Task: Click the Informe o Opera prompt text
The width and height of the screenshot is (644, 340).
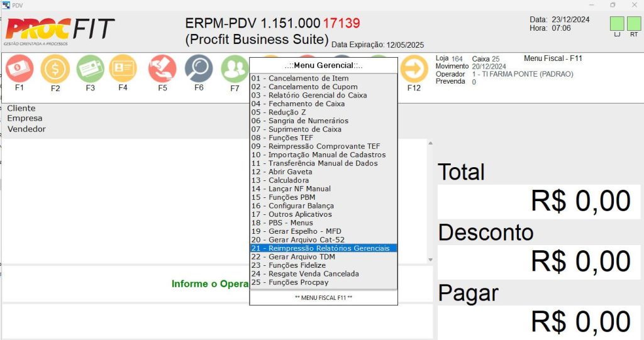Action: tap(210, 283)
